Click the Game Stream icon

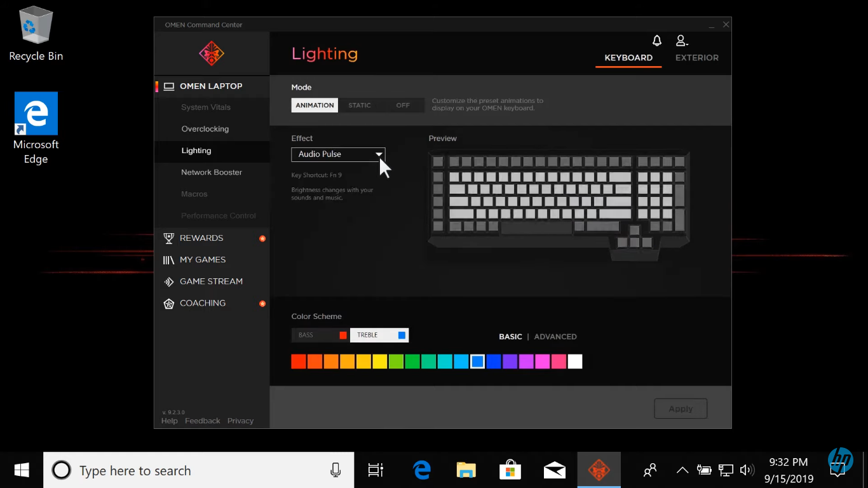click(x=168, y=281)
